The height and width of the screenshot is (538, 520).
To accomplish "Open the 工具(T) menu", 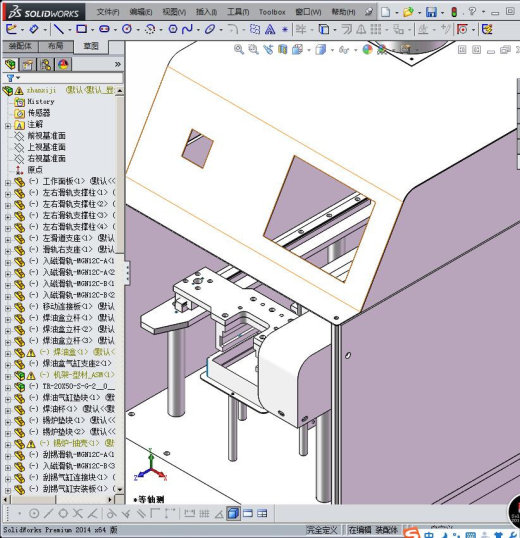I will [x=238, y=12].
